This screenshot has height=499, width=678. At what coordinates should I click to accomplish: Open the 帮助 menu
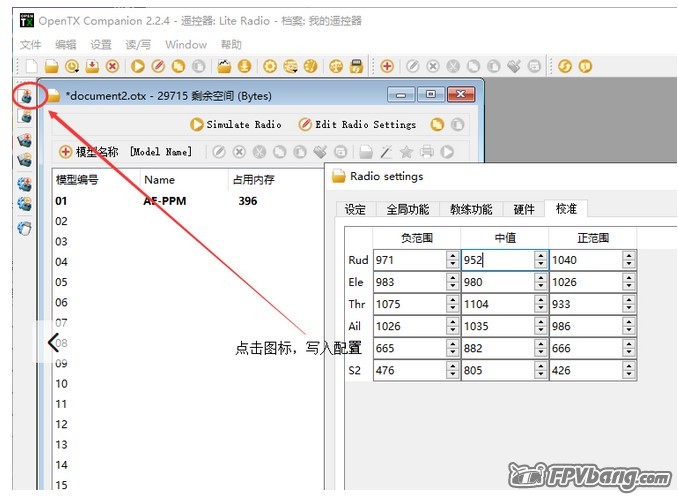coord(231,45)
